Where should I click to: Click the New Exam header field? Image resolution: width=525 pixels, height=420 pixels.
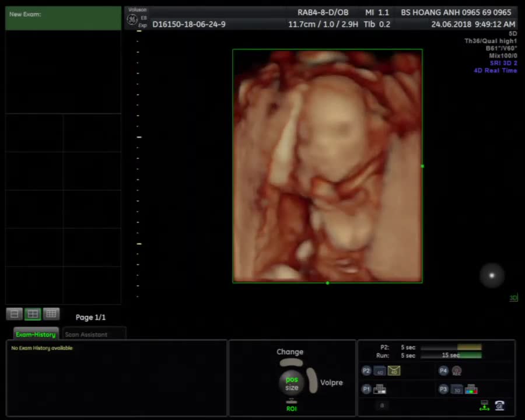63,18
